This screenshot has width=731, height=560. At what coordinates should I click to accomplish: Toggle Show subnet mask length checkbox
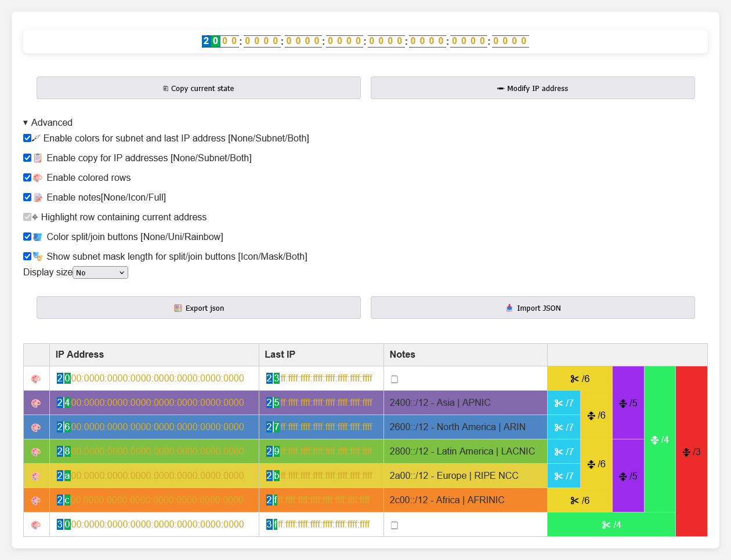[27, 256]
